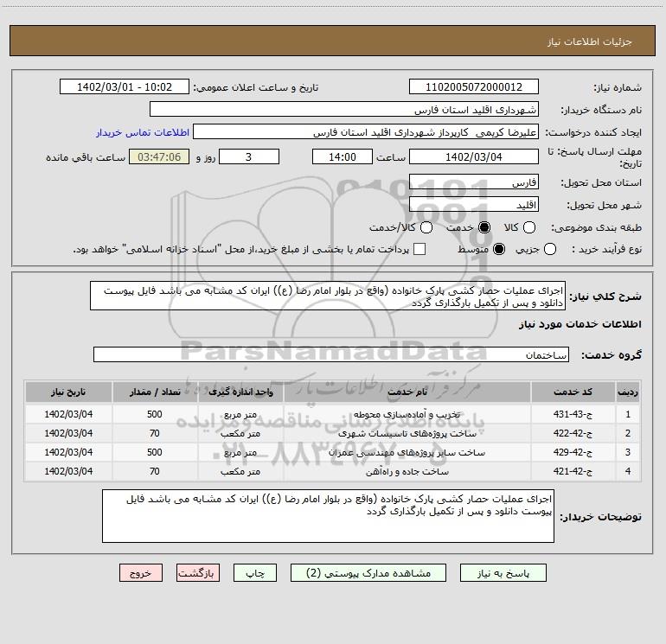Click the announcement date field 1402/03/01 - 10:02
Image resolution: width=666 pixels, height=644 pixels.
[x=125, y=87]
